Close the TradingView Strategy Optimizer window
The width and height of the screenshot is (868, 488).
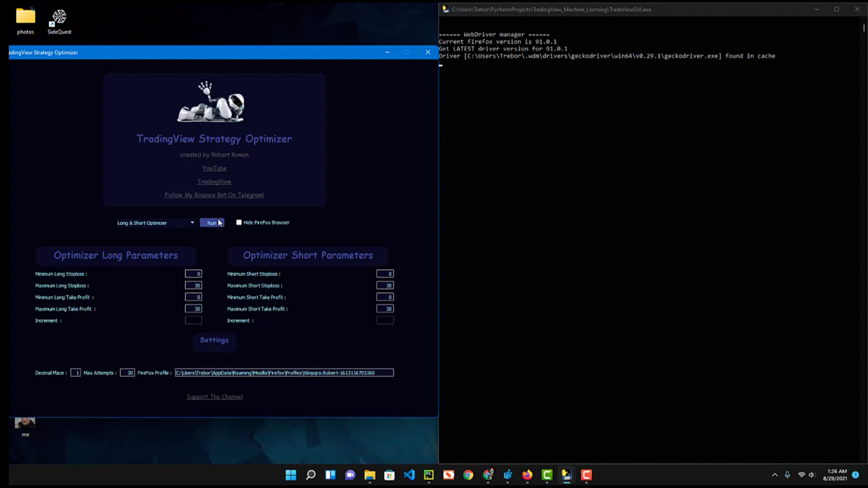[428, 52]
